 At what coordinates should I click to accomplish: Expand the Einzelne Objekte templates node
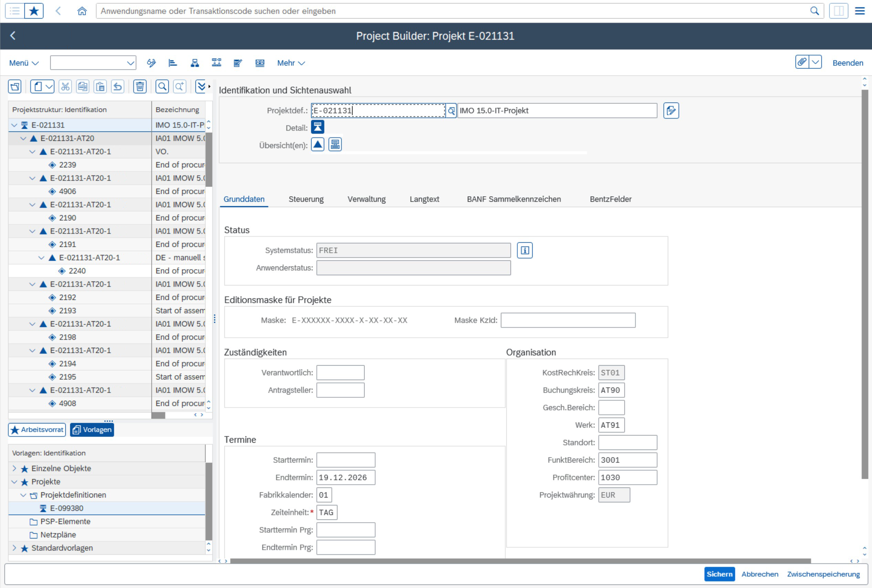coord(14,469)
